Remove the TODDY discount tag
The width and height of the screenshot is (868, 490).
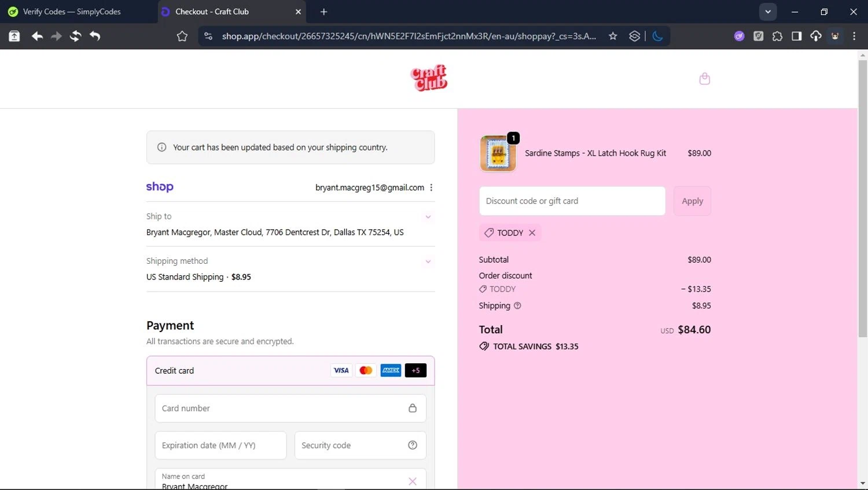[532, 233]
